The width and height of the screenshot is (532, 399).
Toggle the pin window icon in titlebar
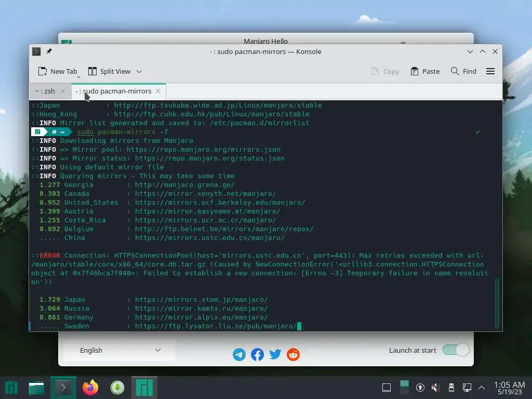(49, 51)
